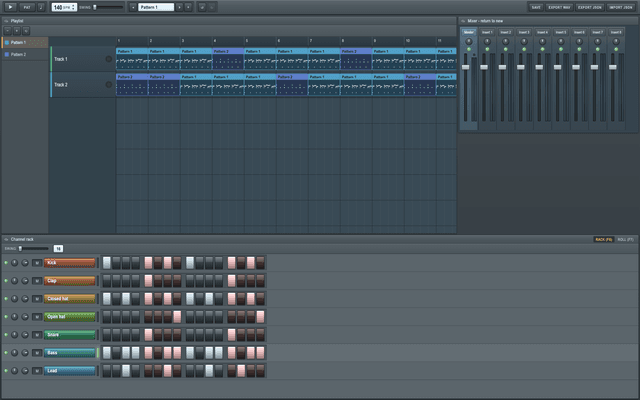Click the 140 BPM tempo field

64,7
